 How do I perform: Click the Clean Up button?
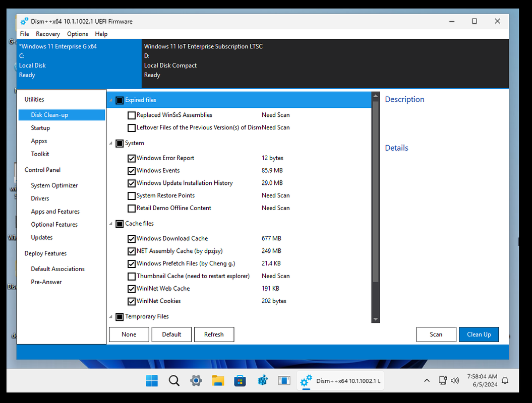tap(479, 334)
